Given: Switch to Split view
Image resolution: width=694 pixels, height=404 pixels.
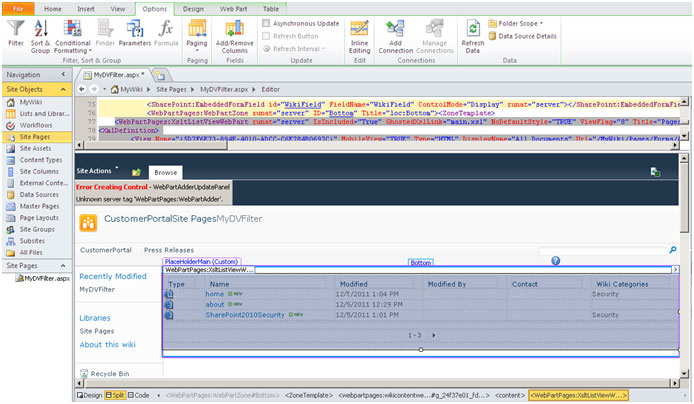Looking at the screenshot, I should point(115,395).
